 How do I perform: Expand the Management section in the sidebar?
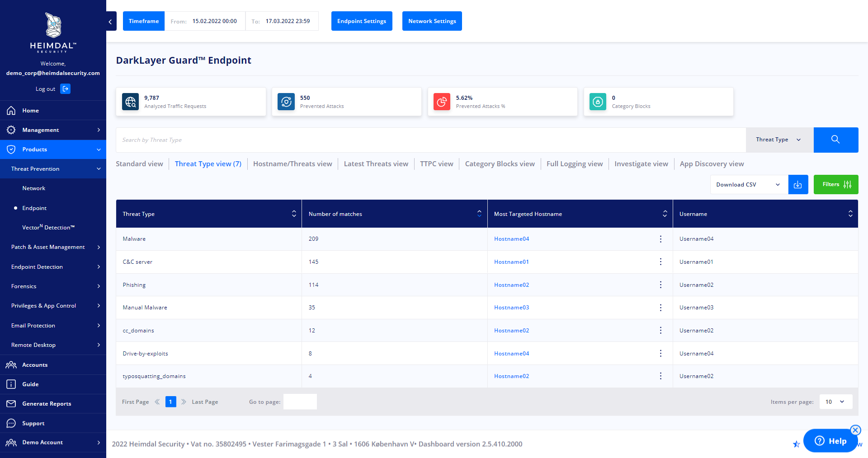pos(99,130)
